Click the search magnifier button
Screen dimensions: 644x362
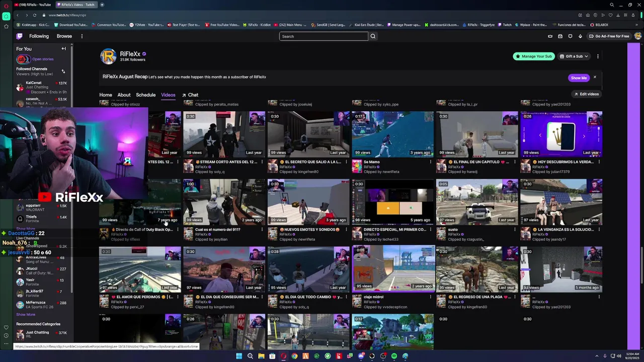(373, 36)
